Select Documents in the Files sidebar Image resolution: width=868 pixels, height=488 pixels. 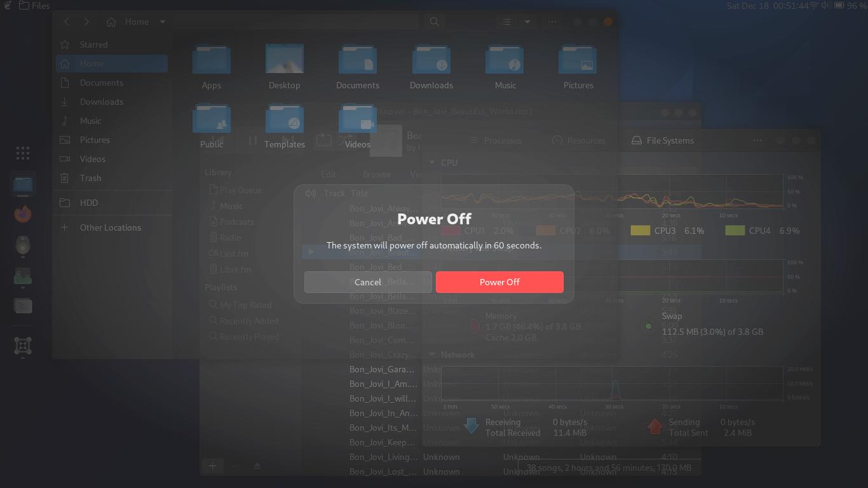[x=112, y=83]
